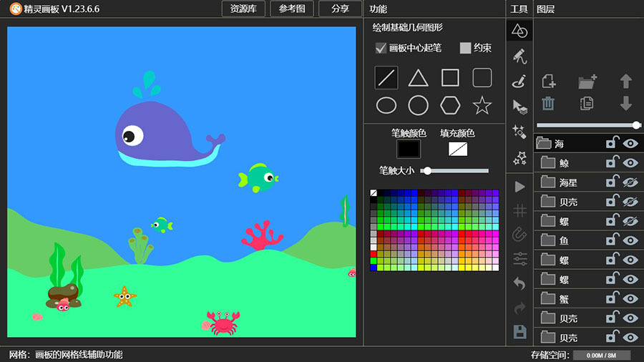This screenshot has width=644, height=362.
Task: Click the trash icon to delete layer
Action: click(548, 104)
